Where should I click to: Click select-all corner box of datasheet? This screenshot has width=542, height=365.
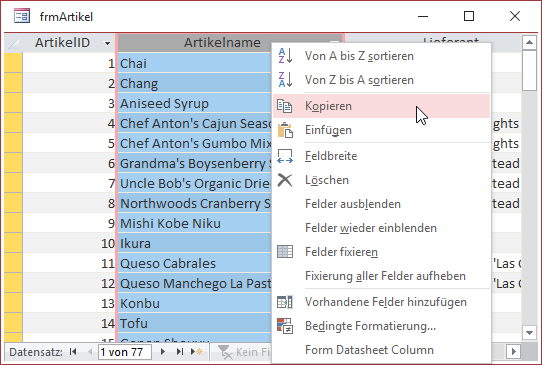[13, 43]
